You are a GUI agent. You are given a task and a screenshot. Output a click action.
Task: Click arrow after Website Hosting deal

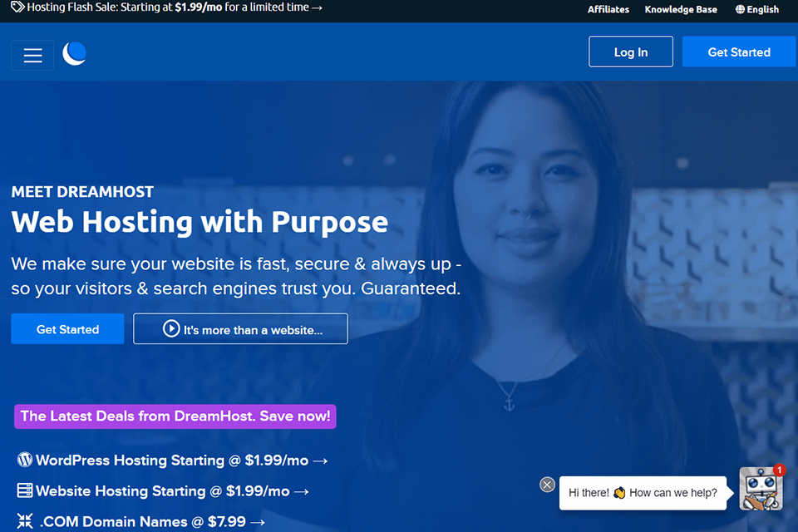point(301,491)
